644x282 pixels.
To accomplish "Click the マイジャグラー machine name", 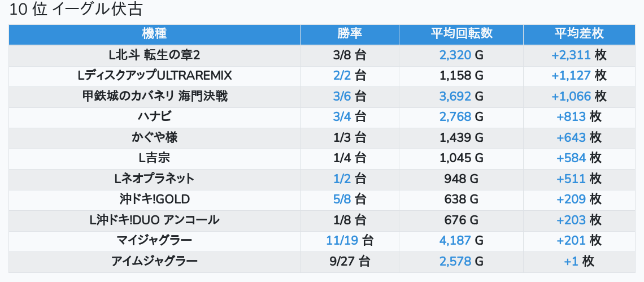I will 154,241.
